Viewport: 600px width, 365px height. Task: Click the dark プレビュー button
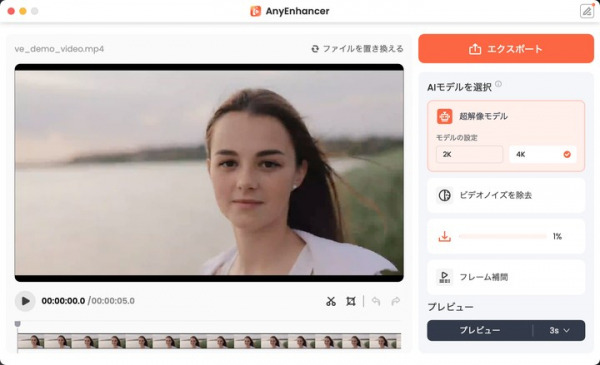[479, 330]
